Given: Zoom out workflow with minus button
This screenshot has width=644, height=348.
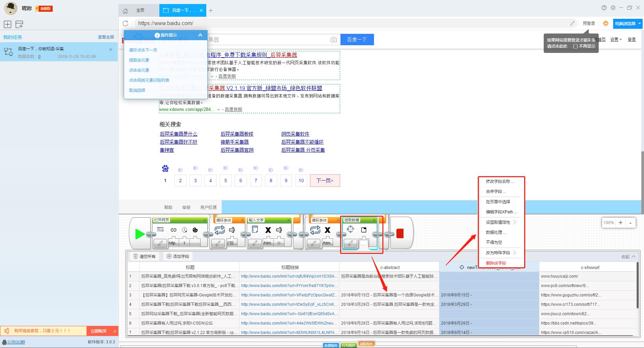Looking at the screenshot, I should click(631, 223).
